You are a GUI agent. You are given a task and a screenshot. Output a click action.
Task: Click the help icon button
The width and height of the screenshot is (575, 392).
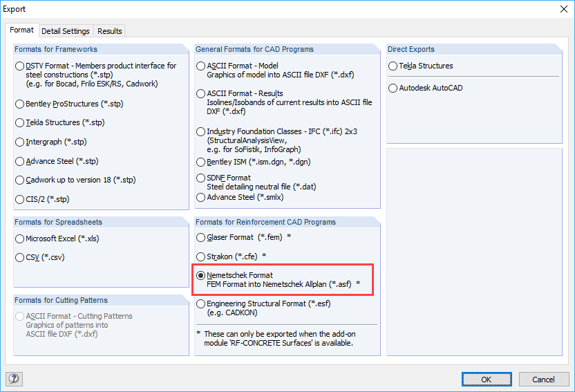[14, 379]
